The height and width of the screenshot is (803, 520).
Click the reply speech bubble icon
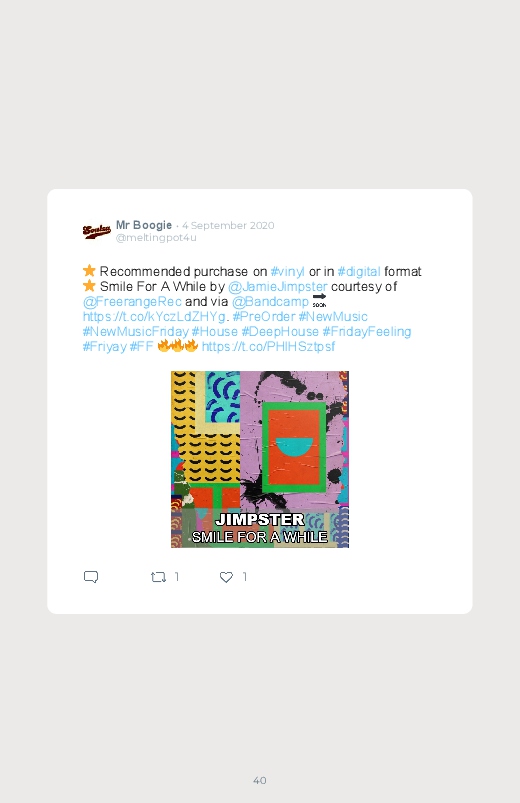point(91,577)
